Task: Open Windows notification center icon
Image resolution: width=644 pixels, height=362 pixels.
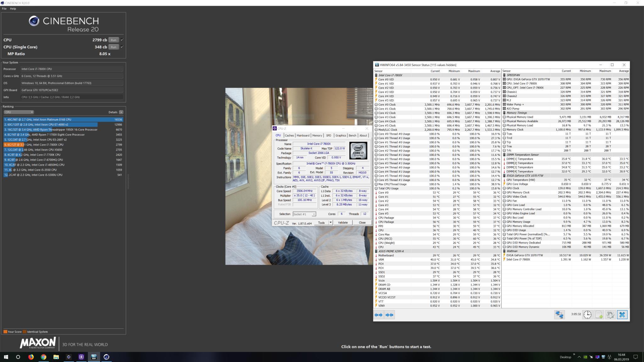Action: (636, 357)
